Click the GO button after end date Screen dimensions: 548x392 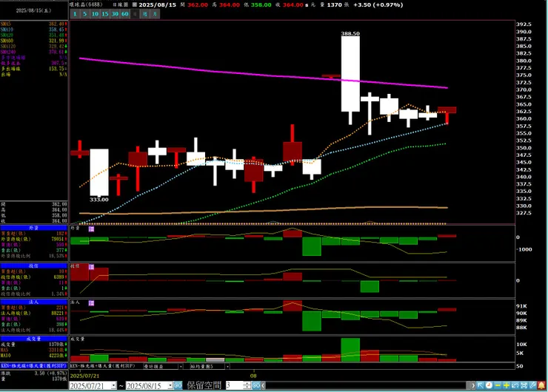(178, 385)
